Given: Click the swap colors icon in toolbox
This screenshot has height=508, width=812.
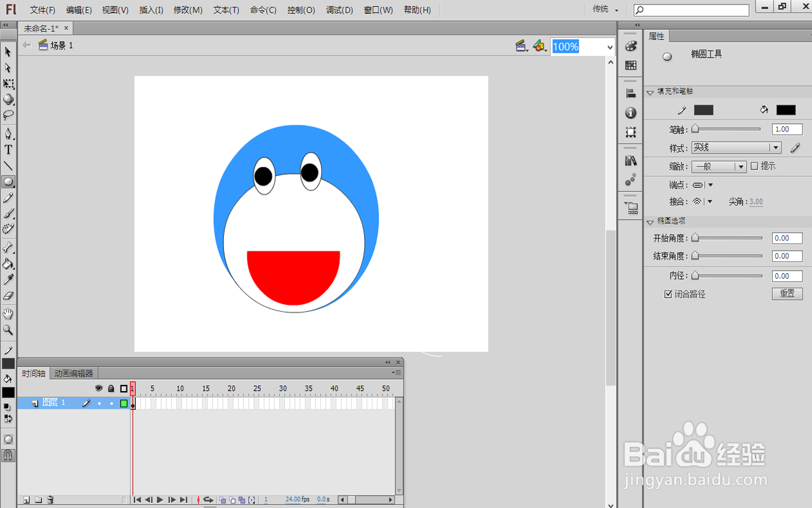Looking at the screenshot, I should (x=8, y=418).
